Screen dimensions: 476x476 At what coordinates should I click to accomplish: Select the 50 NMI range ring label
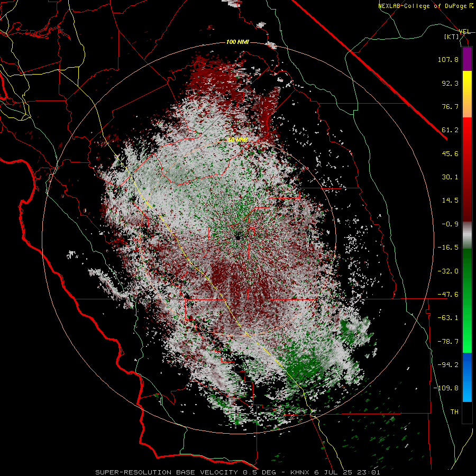click(237, 140)
